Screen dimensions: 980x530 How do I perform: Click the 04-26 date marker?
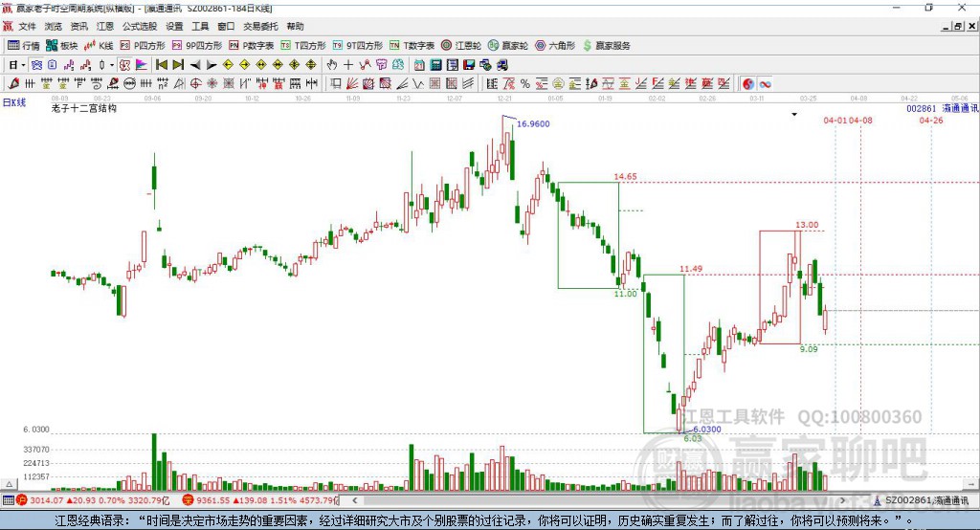tap(930, 121)
